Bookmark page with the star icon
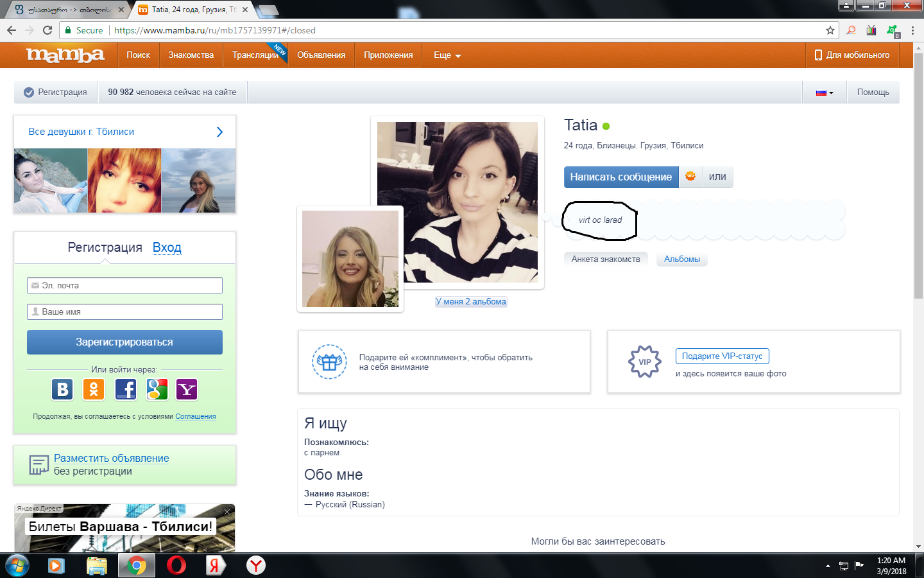924x578 pixels. pyautogui.click(x=830, y=30)
